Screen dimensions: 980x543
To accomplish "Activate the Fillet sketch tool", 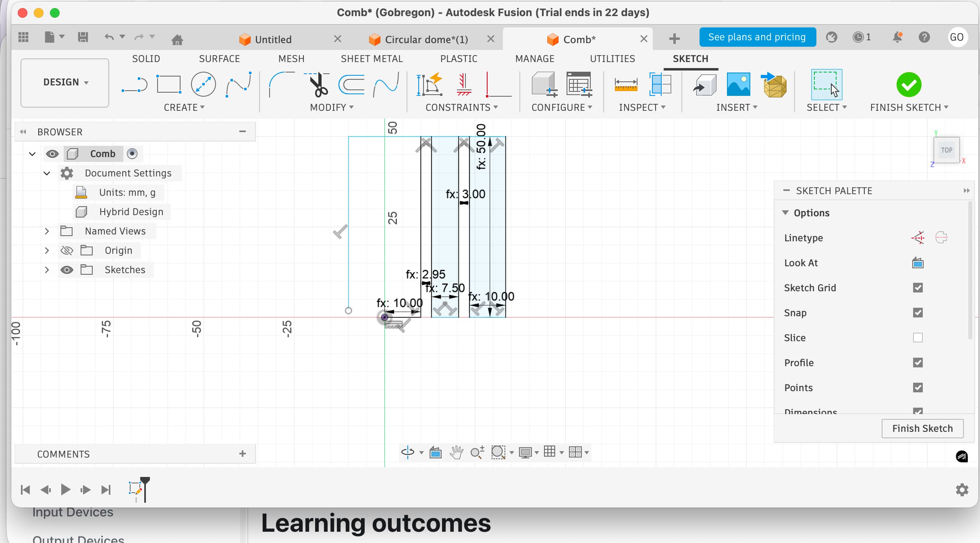I will pos(281,84).
